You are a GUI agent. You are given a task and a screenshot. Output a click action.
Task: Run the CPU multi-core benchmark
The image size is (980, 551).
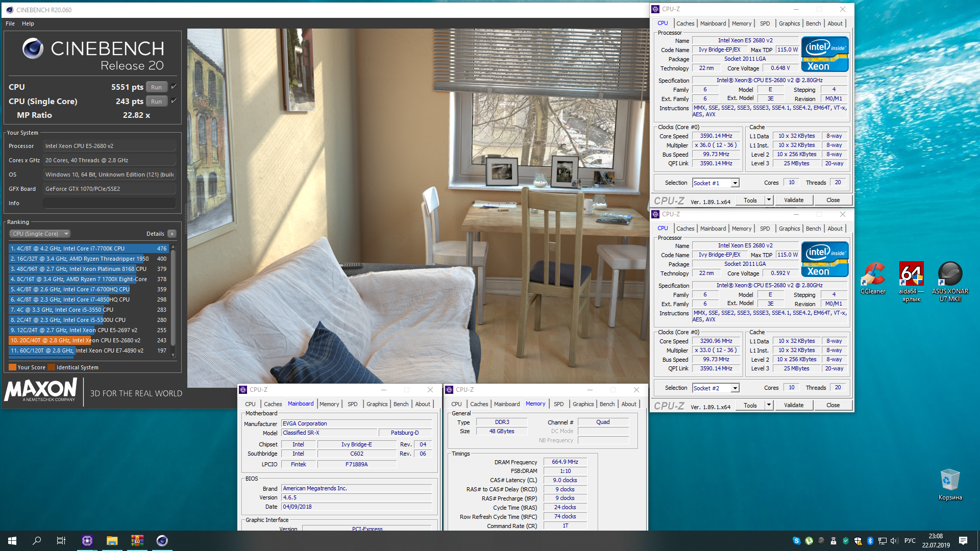[x=157, y=87]
